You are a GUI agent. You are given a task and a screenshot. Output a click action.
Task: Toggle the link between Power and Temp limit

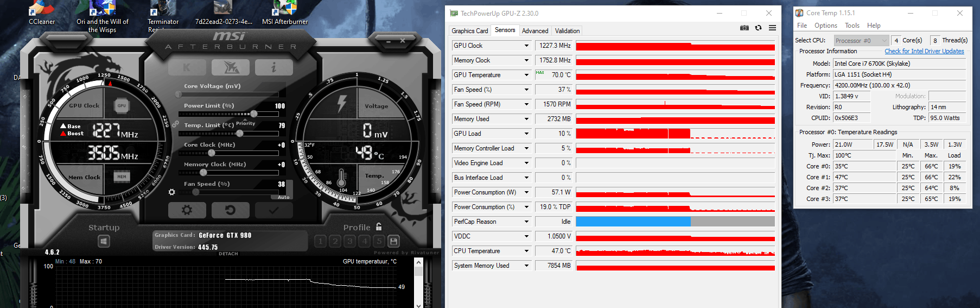[x=175, y=124]
